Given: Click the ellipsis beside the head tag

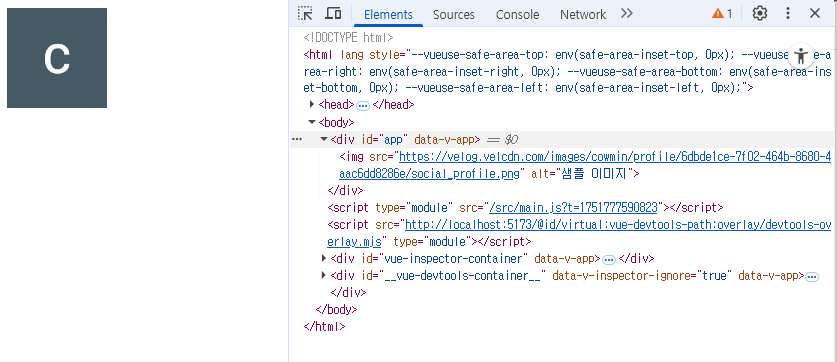Looking at the screenshot, I should [x=363, y=106].
